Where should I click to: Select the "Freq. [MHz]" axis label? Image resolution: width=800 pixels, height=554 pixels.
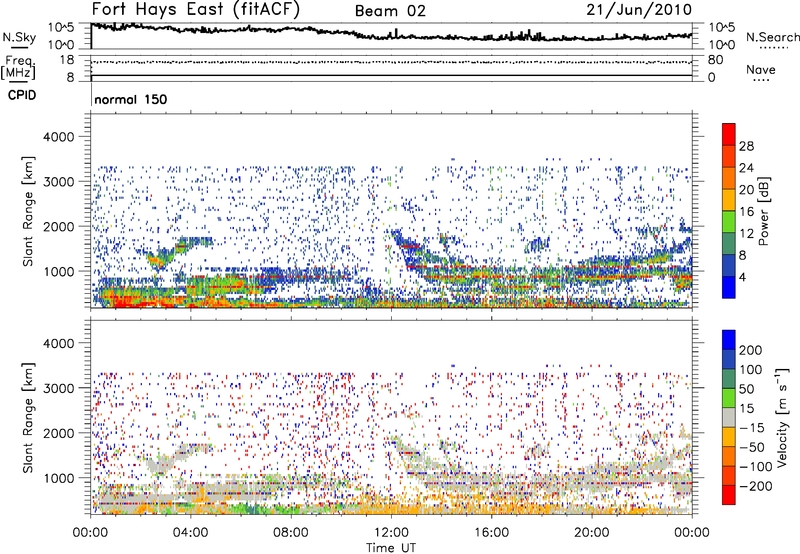pyautogui.click(x=18, y=68)
